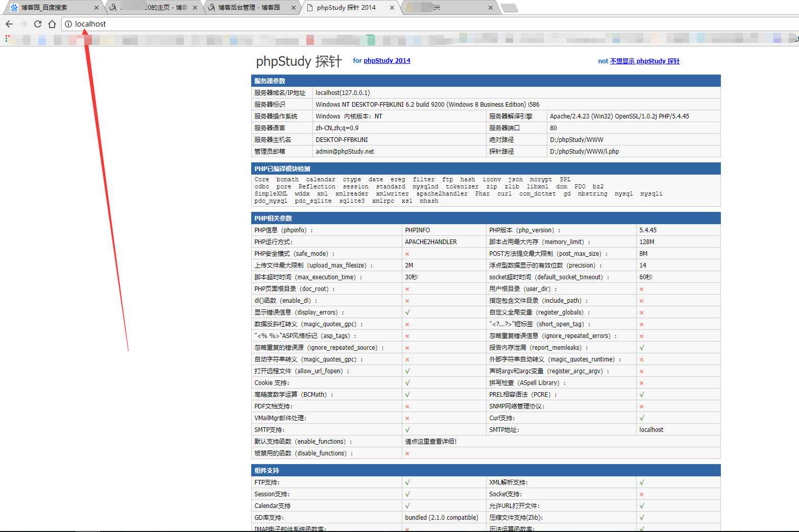This screenshot has width=799, height=532.
Task: Click the Socket支持 red cross mark
Action: (642, 494)
